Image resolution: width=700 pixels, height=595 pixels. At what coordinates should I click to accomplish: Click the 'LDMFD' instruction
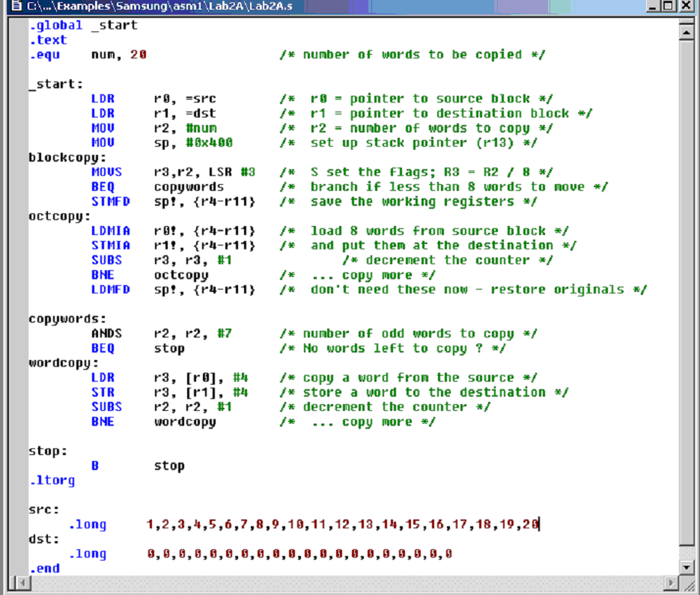tap(111, 290)
